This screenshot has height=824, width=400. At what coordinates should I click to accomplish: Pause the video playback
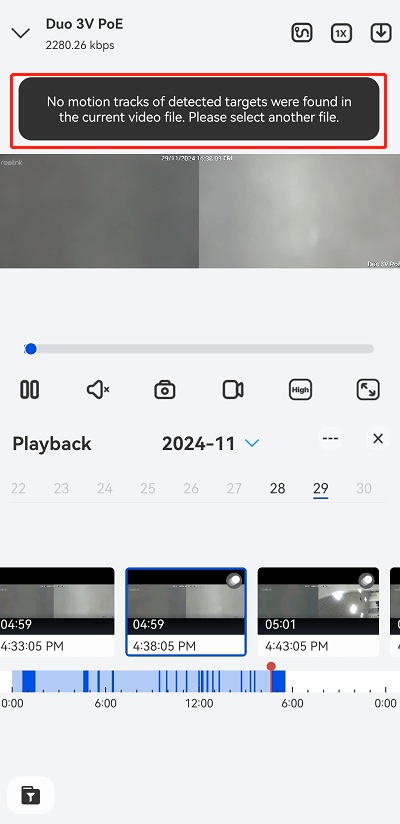pyautogui.click(x=29, y=390)
